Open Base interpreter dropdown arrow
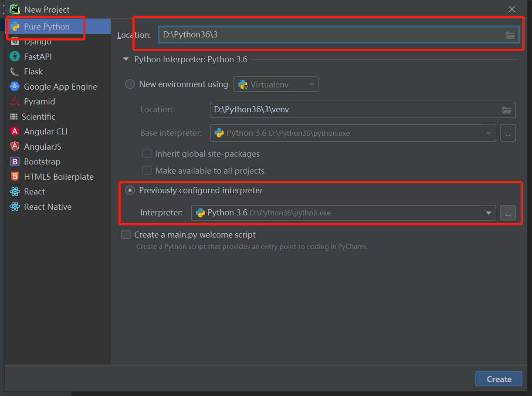The width and height of the screenshot is (532, 396). (x=489, y=134)
